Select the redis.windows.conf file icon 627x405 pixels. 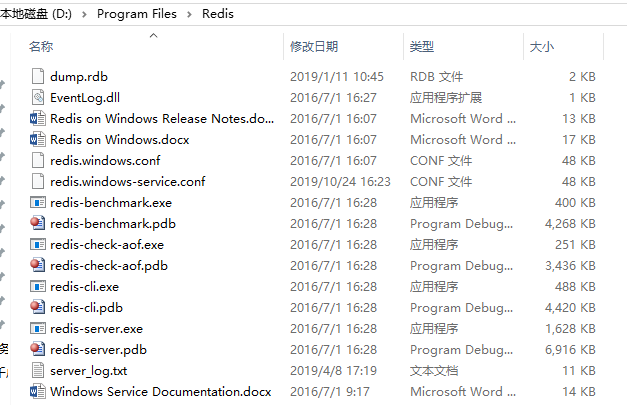pyautogui.click(x=38, y=160)
